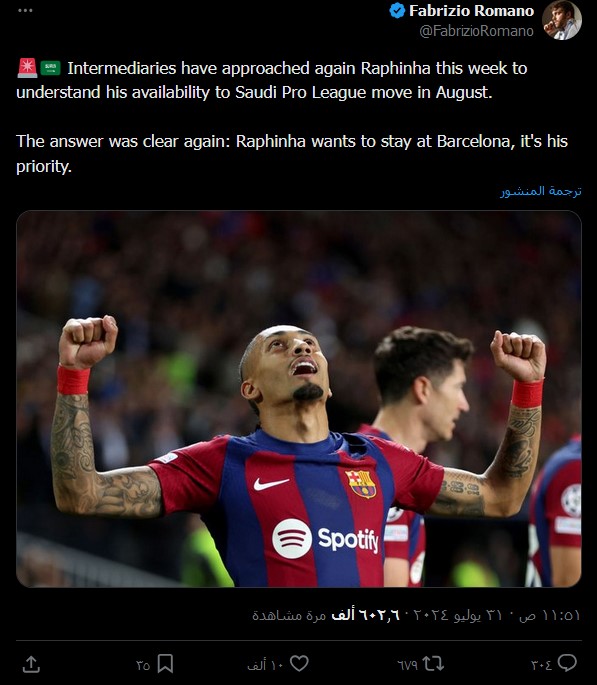This screenshot has width=597, height=685.
Task: Repost using the retweet arrows icon
Action: tap(434, 664)
